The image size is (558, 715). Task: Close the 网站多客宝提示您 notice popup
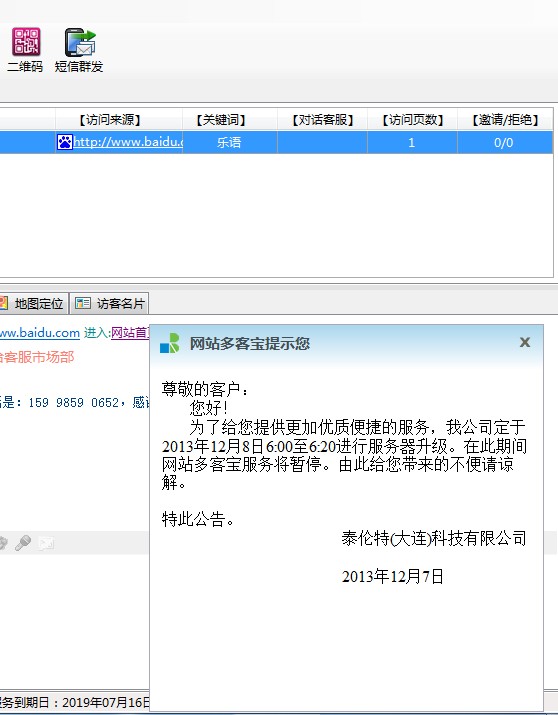click(525, 342)
